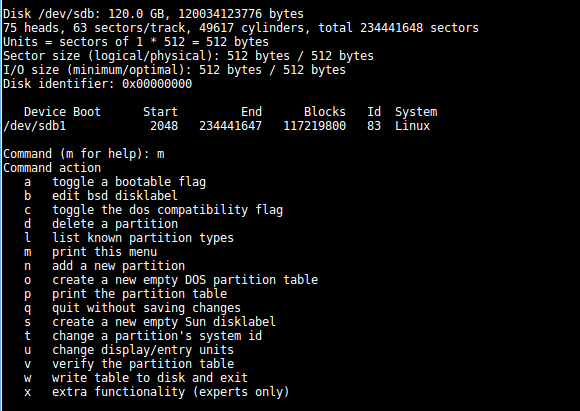Click 'create a new empty Sun disklabel'
This screenshot has width=580, height=411.
click(x=164, y=322)
